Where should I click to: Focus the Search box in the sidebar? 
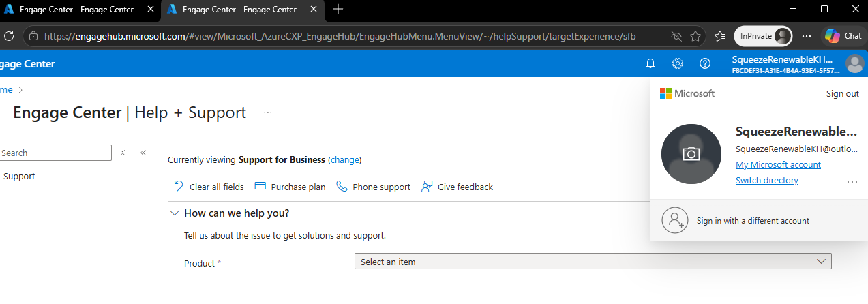[55, 153]
